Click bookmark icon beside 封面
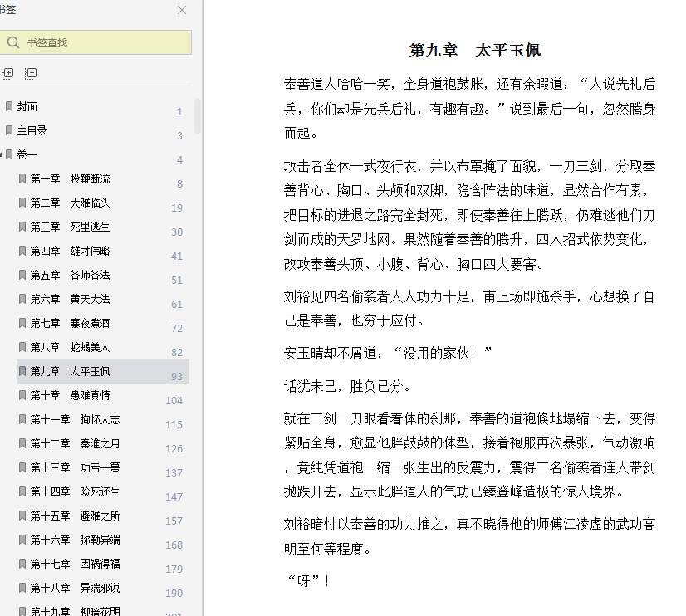 tap(9, 106)
